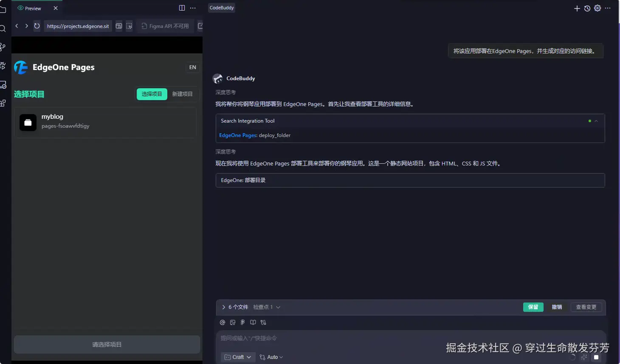Open the 检查点 1 checkpoint dropdown
This screenshot has width=620, height=364.
(x=267, y=307)
